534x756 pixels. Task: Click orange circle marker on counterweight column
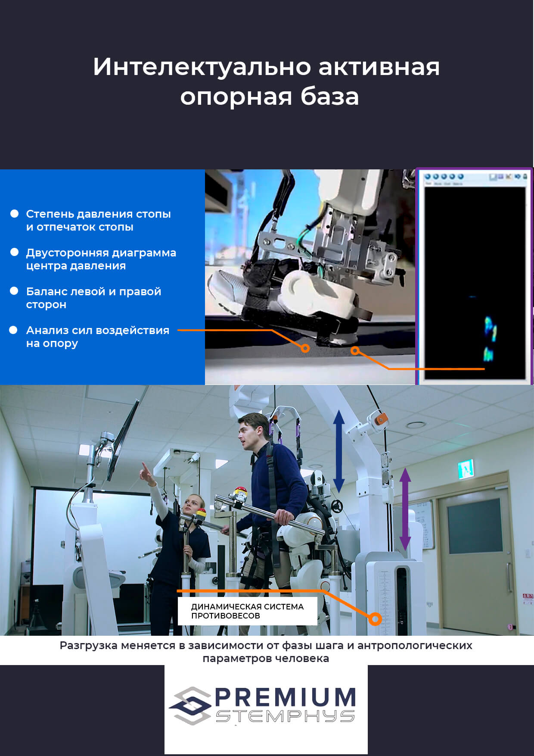click(375, 619)
